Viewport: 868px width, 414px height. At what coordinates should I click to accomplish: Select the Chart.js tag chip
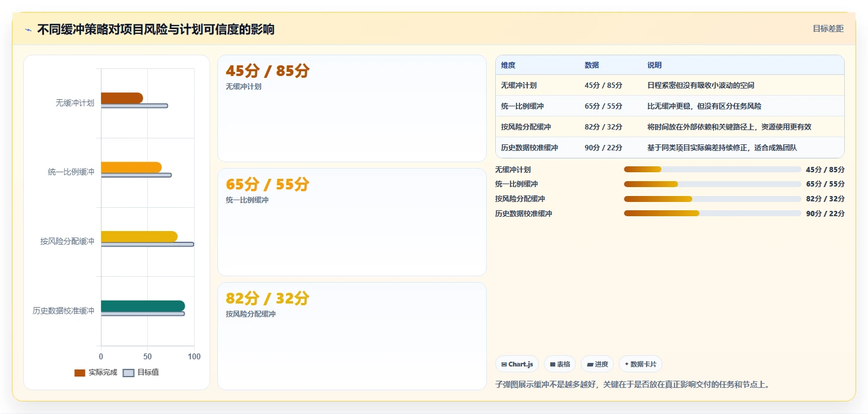[x=517, y=364]
